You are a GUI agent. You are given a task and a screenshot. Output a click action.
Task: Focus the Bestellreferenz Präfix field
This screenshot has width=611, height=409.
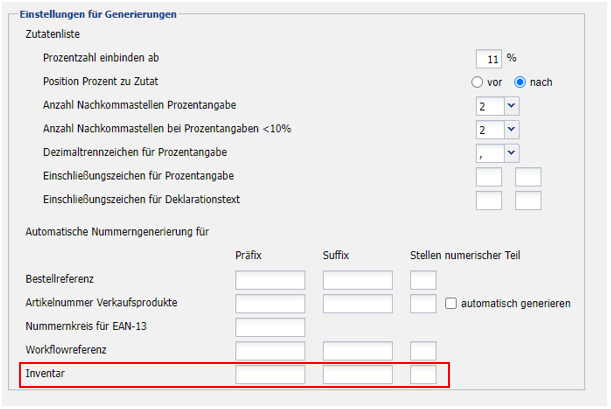270,279
